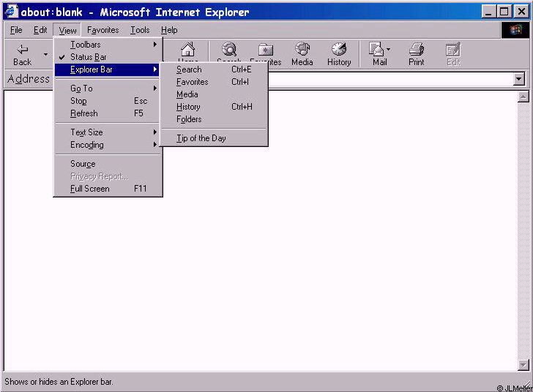Expand the Encoding submenu
This screenshot has width=533, height=392.
pos(108,145)
